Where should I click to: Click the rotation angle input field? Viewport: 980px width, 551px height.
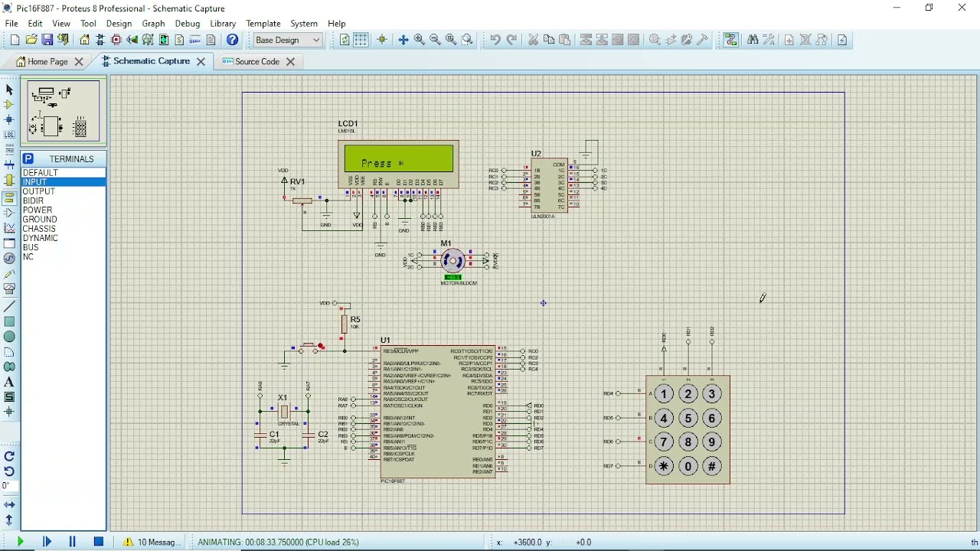pos(9,487)
